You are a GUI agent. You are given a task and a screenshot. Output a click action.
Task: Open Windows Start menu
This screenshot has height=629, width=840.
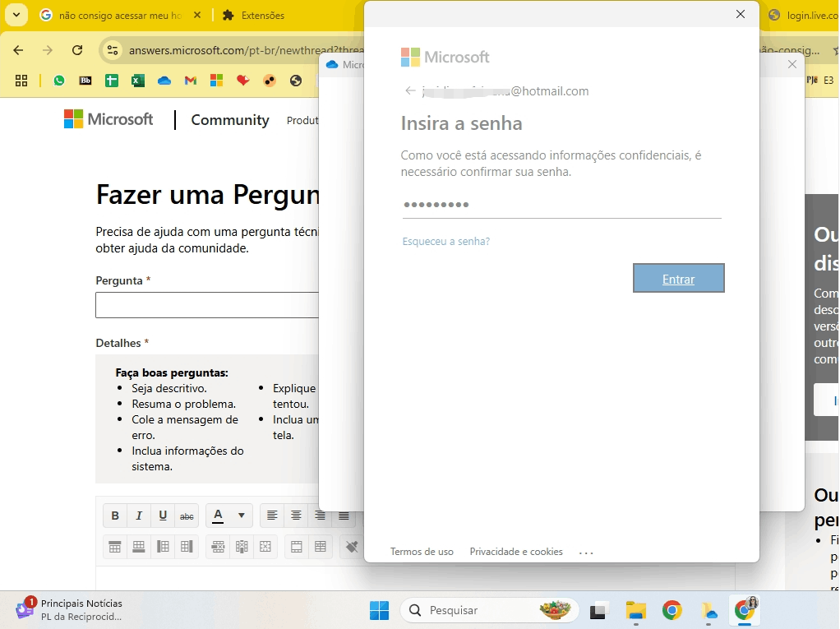(x=379, y=610)
